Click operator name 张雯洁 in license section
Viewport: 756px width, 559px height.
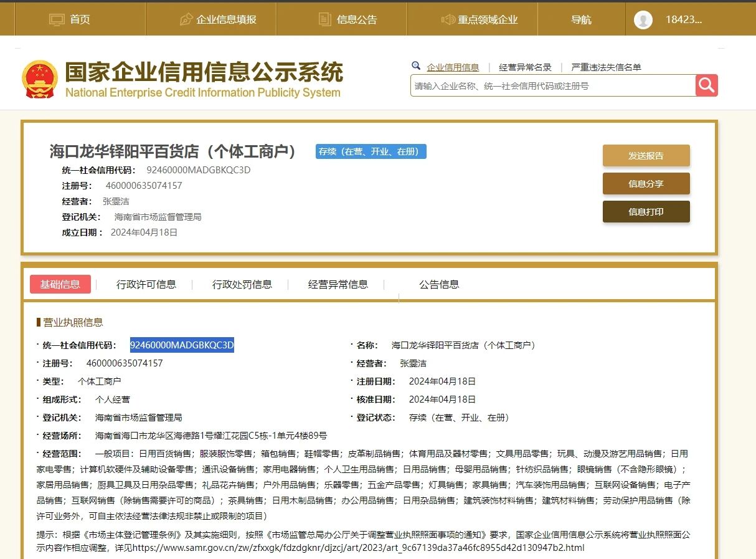click(x=413, y=363)
